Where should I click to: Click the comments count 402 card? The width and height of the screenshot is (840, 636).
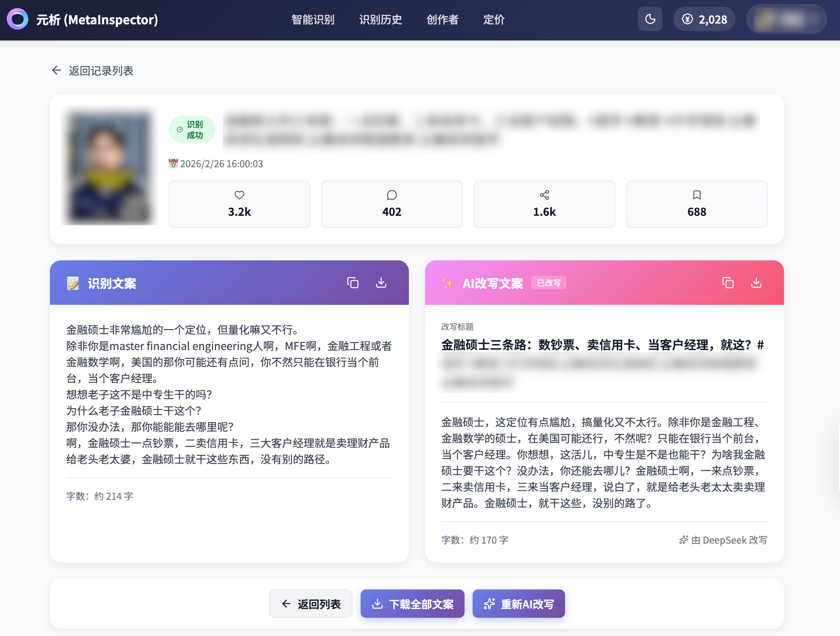392,204
